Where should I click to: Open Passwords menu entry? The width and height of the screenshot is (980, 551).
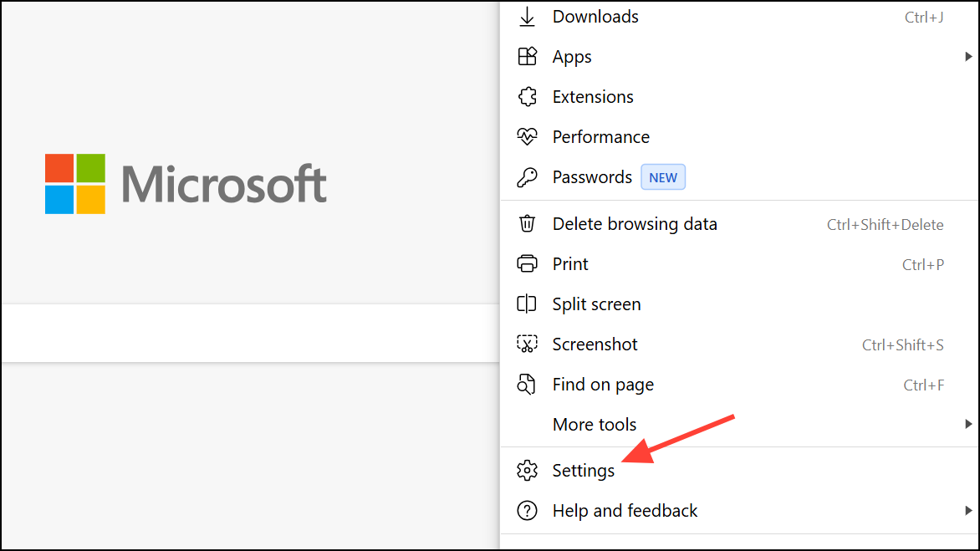pos(739,177)
